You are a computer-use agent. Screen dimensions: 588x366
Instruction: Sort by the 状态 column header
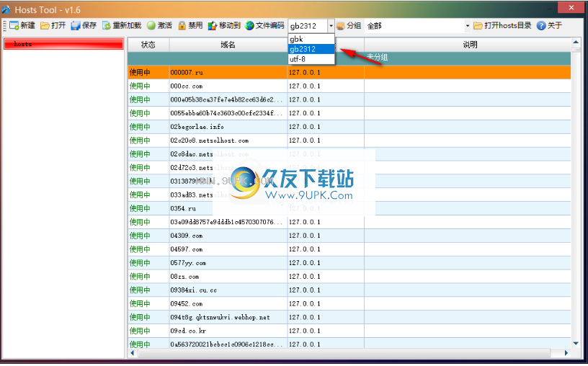coord(148,45)
